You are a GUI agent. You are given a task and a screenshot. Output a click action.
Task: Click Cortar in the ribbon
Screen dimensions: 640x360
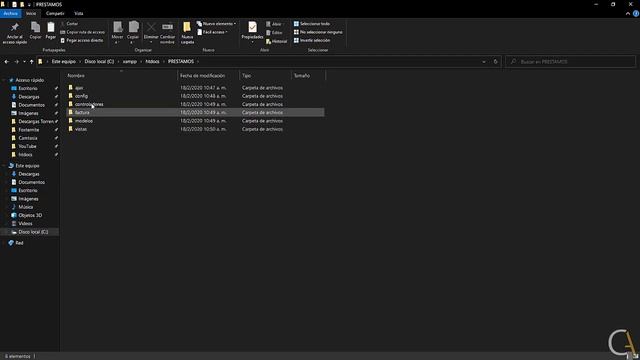point(69,24)
